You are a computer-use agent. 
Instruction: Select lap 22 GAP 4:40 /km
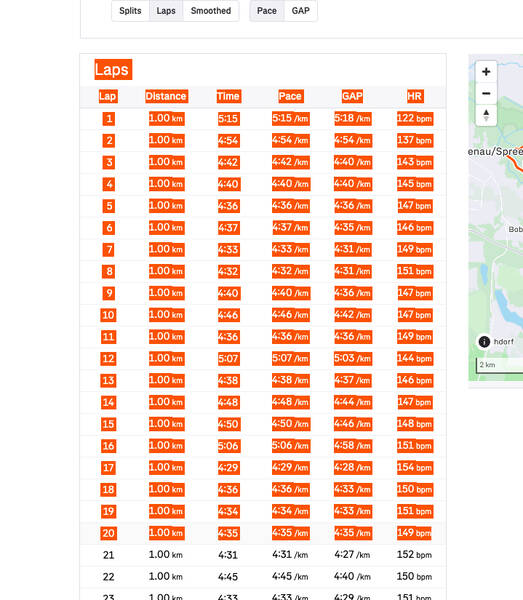[x=352, y=577]
